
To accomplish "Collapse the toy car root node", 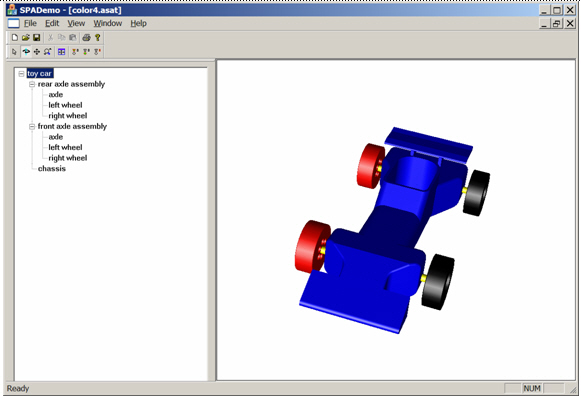I will (21, 74).
